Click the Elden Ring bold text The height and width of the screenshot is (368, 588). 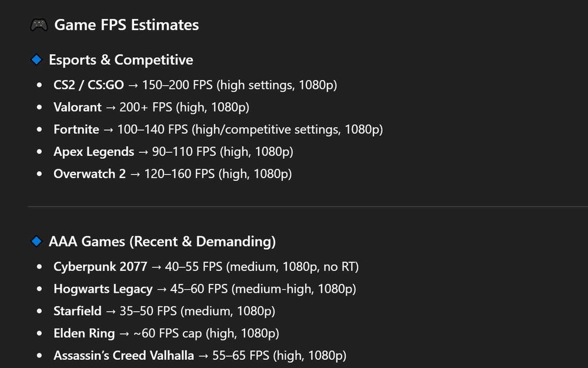pos(83,333)
